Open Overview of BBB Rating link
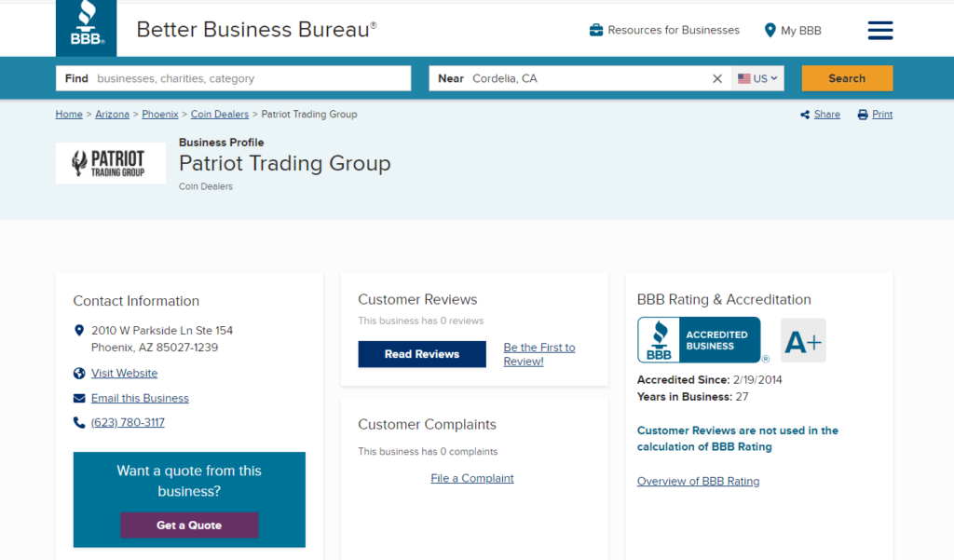This screenshot has width=954, height=560. click(698, 482)
